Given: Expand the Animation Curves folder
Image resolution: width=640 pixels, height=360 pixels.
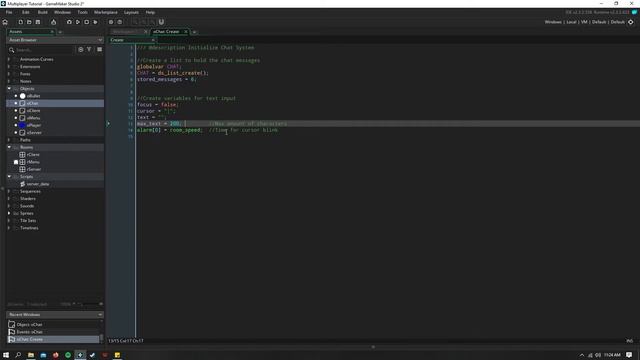Looking at the screenshot, I should point(9,59).
